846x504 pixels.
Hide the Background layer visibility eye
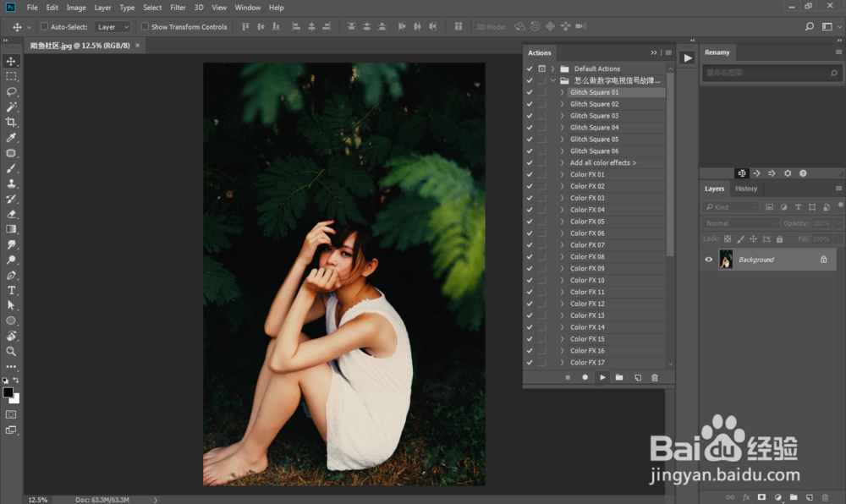coord(709,260)
